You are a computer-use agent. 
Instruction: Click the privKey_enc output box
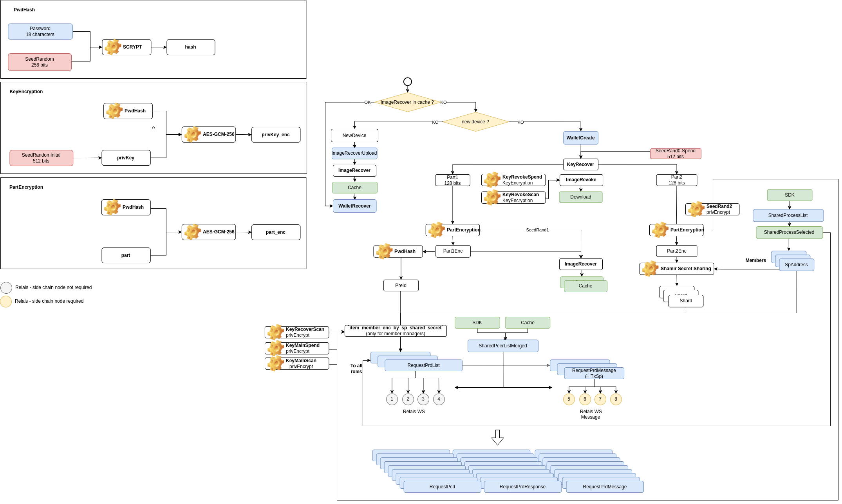coord(276,135)
